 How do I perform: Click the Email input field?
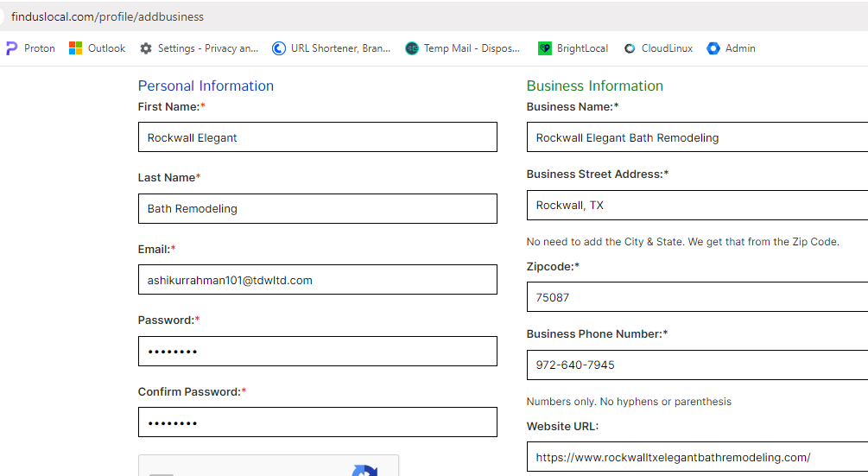(x=318, y=280)
